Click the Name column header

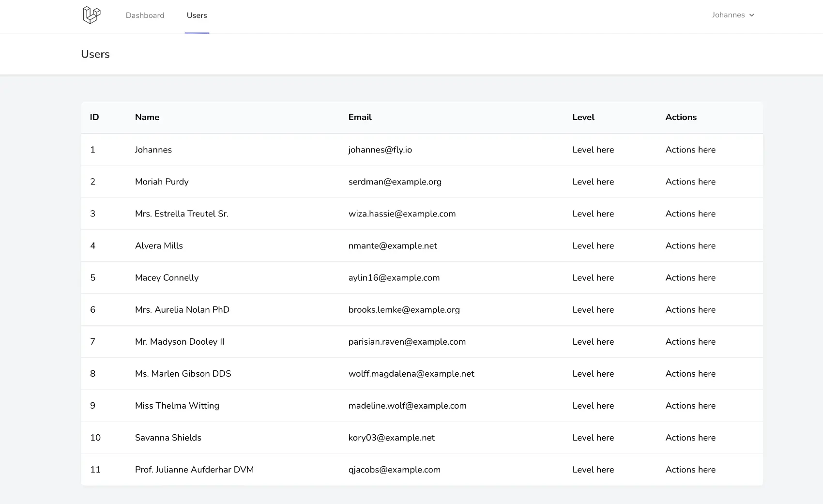147,117
